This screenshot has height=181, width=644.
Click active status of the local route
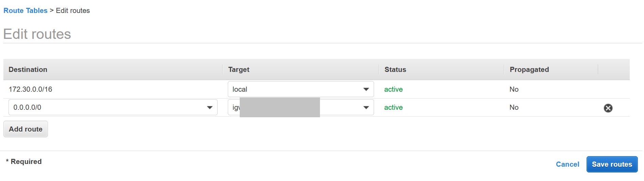(x=393, y=89)
